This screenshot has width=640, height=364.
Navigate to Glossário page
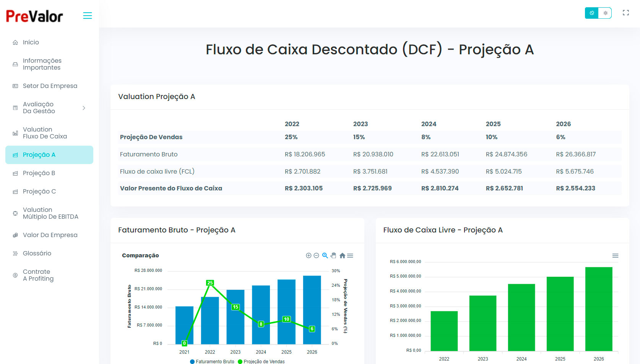[37, 253]
